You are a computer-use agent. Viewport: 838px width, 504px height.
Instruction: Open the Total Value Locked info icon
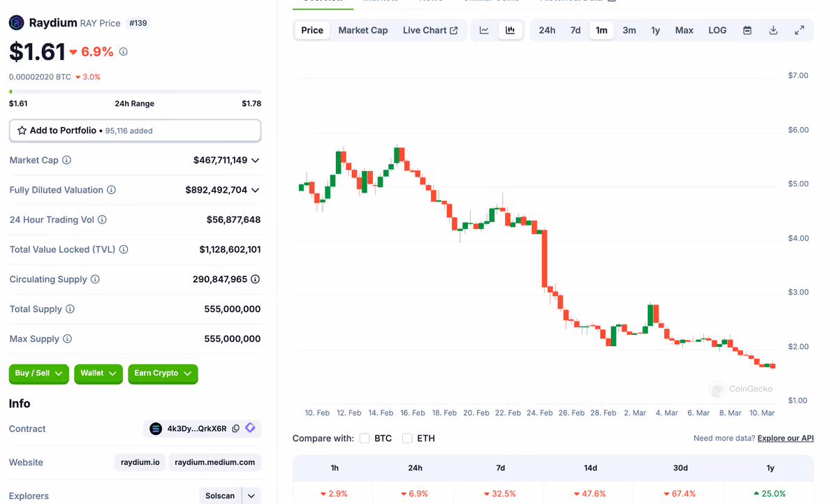click(124, 249)
